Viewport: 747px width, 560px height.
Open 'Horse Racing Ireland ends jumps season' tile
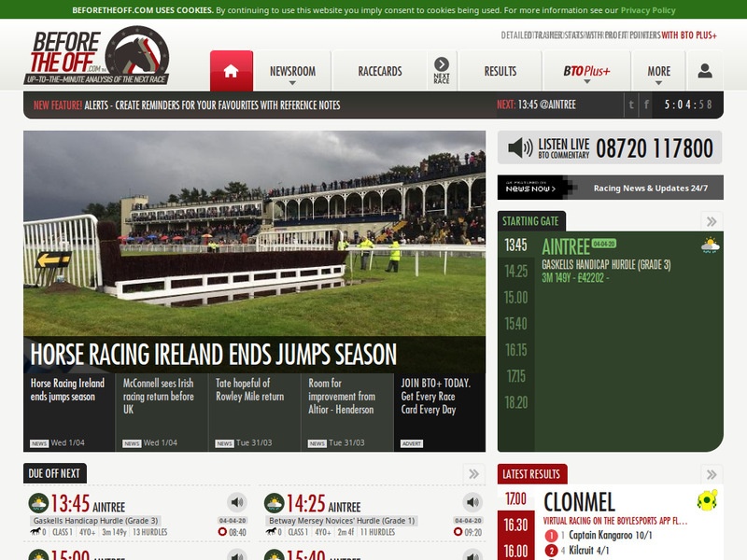pos(69,412)
